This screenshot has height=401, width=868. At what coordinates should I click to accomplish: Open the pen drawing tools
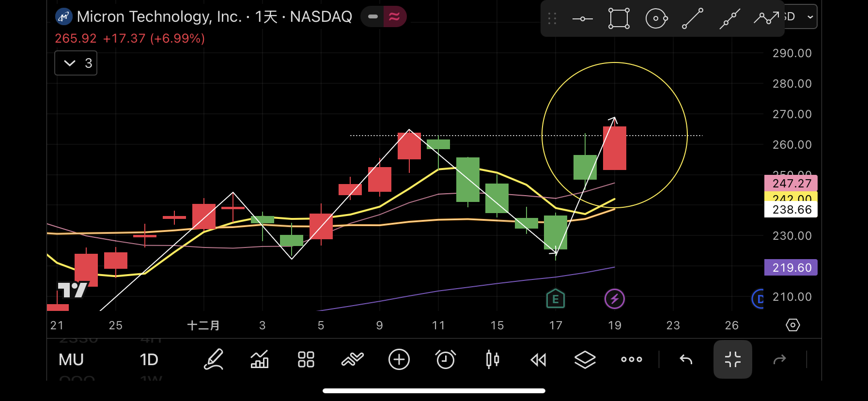coord(213,360)
